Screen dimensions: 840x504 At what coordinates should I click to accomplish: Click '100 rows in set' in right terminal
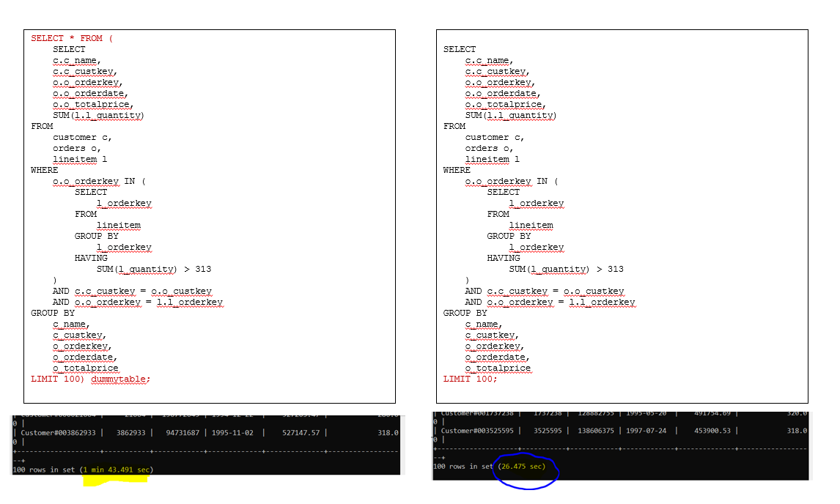click(463, 466)
